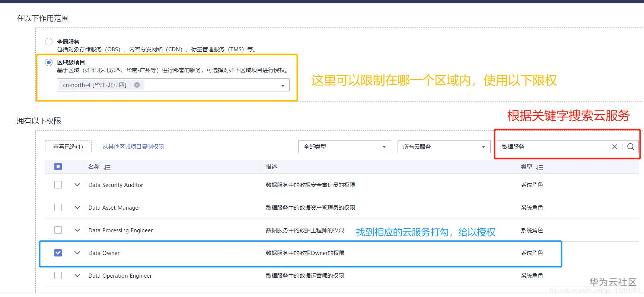Expand the Data Asset Manager row
644x297 pixels.
click(x=77, y=207)
